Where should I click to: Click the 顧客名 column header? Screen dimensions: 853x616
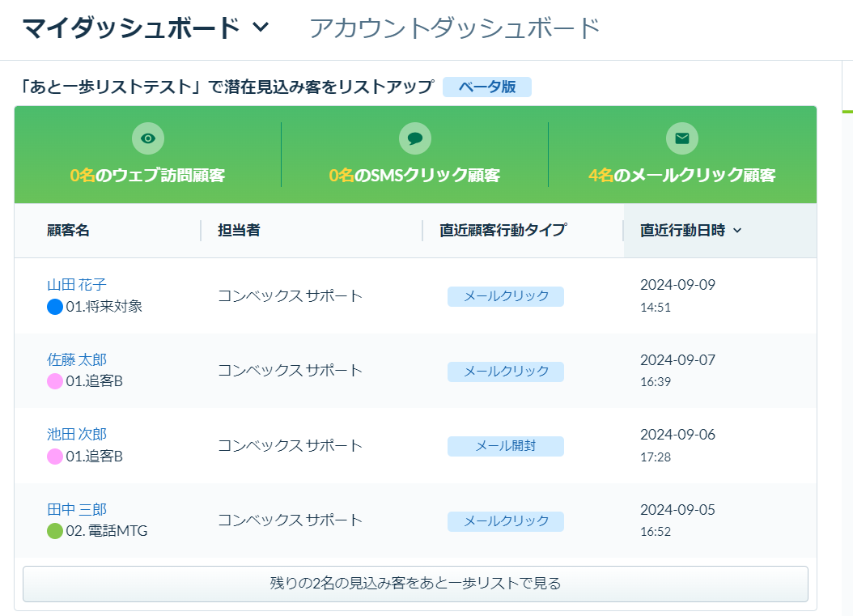click(68, 230)
